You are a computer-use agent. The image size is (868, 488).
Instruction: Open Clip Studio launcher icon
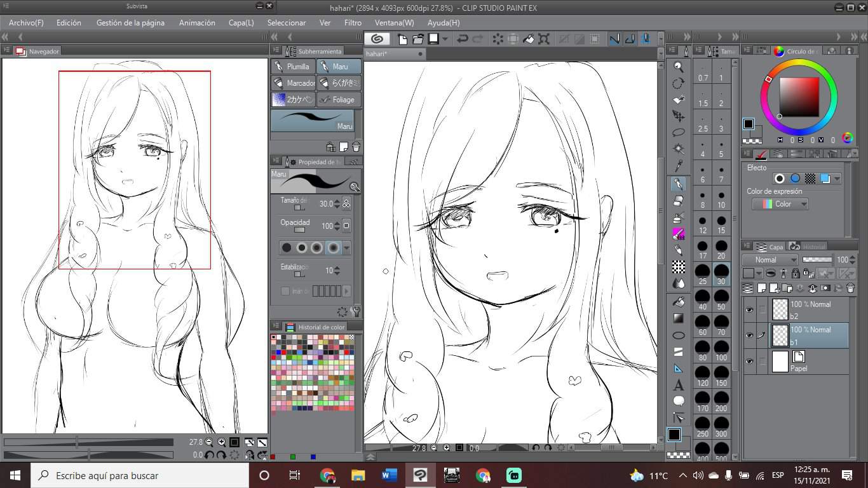click(x=376, y=39)
